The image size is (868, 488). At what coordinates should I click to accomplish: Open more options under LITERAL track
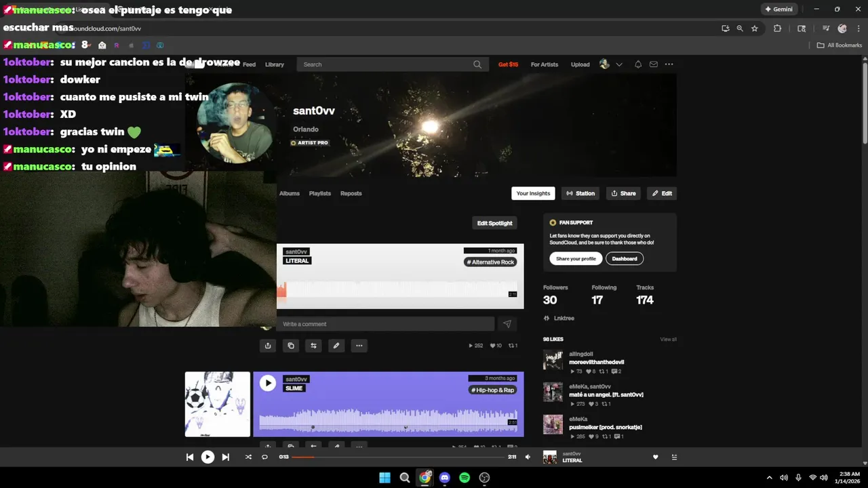(x=359, y=346)
